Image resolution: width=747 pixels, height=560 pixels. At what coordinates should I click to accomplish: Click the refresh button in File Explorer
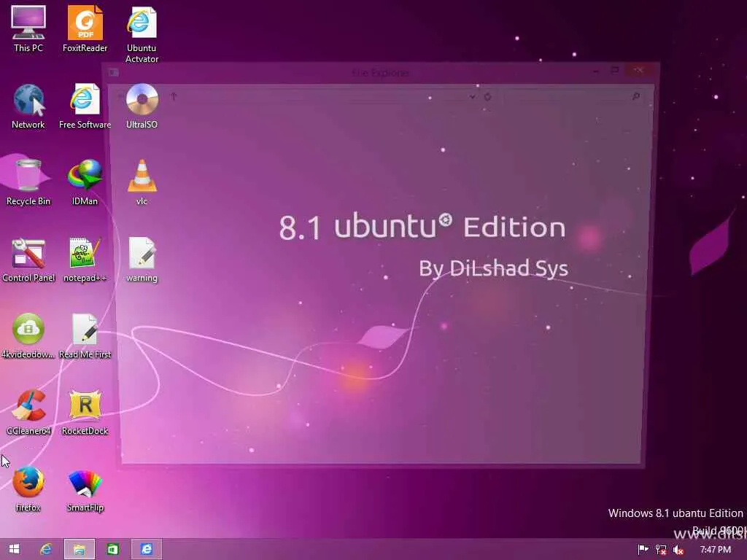[487, 97]
